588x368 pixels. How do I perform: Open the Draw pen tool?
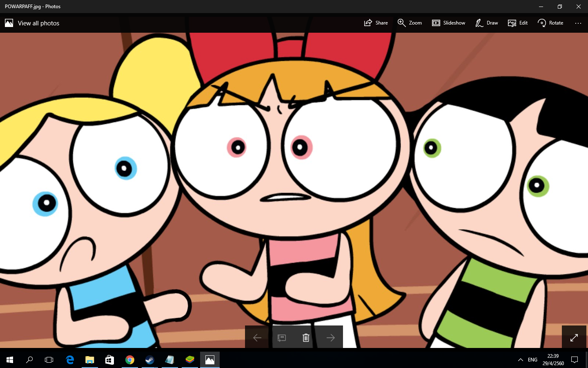(x=487, y=23)
